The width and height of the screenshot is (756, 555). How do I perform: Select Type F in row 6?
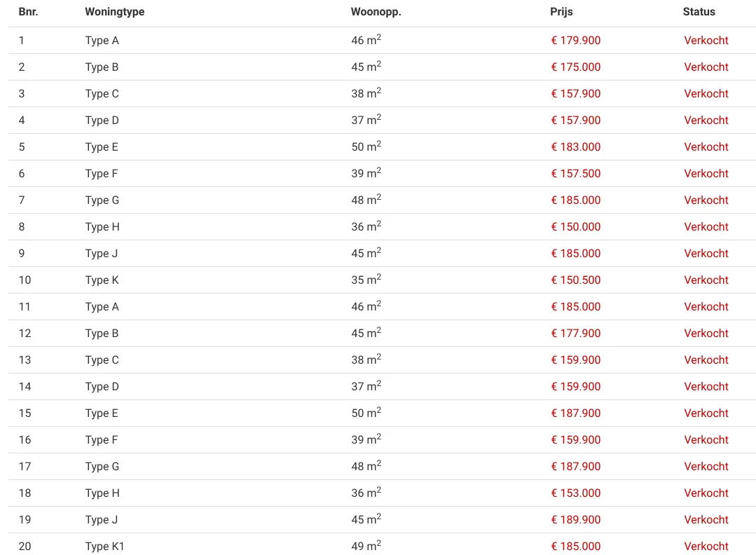[102, 174]
